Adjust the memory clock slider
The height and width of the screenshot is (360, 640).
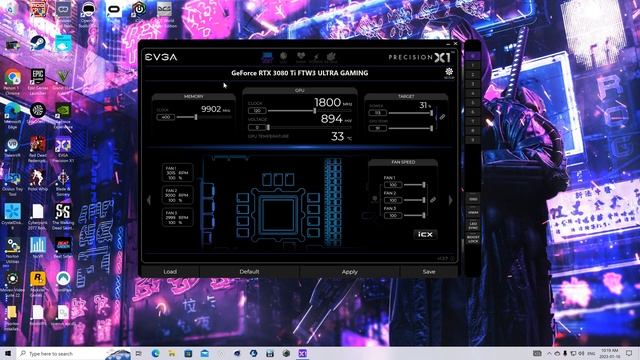pyautogui.click(x=204, y=117)
